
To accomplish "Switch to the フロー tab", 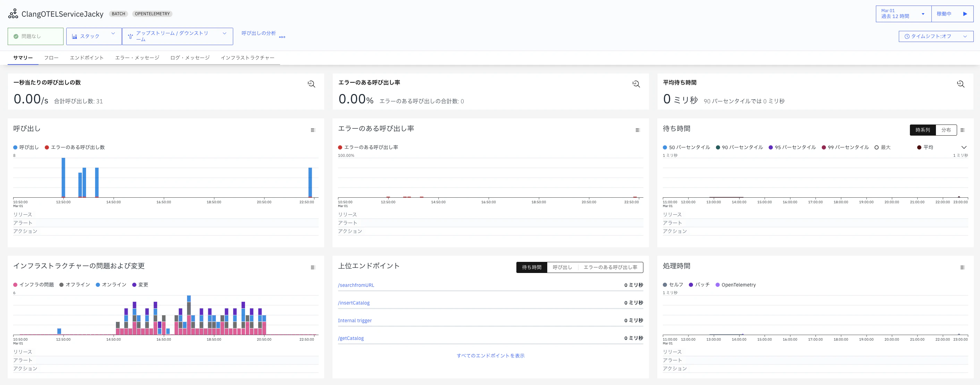I will point(51,58).
